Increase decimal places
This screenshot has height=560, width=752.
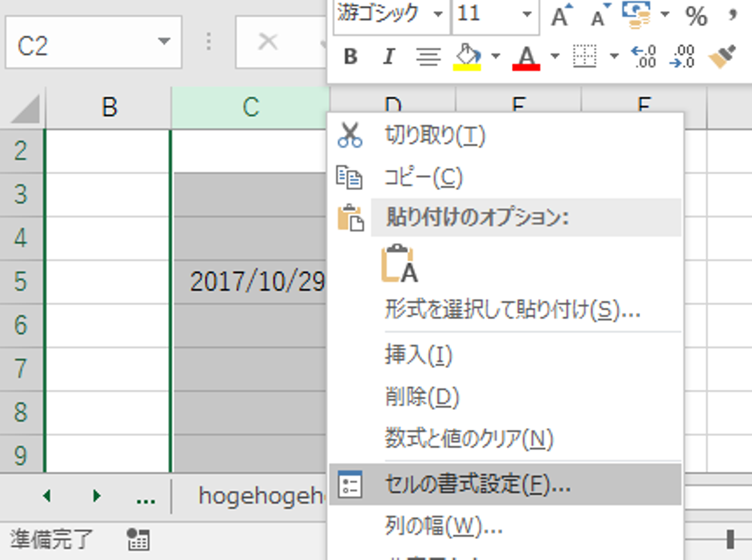pos(644,56)
